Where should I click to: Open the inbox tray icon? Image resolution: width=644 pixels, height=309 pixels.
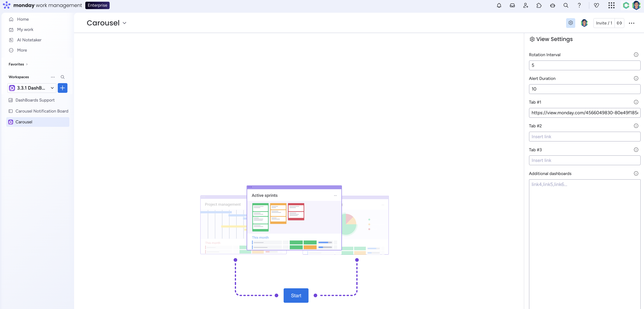point(512,6)
